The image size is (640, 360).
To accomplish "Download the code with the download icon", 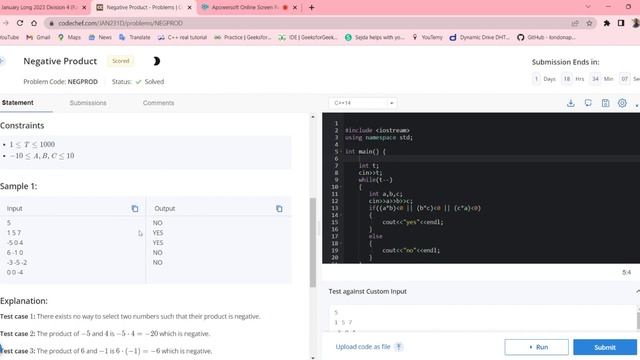I will coord(571,103).
